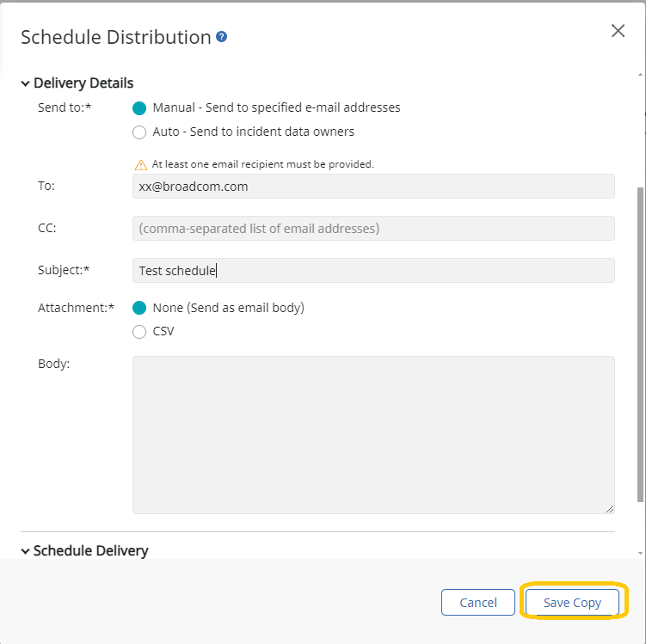Click the CC email addresses field
The width and height of the screenshot is (646, 644).
click(373, 228)
